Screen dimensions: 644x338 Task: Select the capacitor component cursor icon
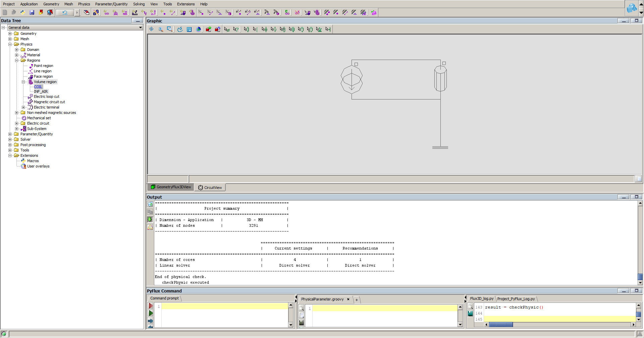tap(264, 29)
